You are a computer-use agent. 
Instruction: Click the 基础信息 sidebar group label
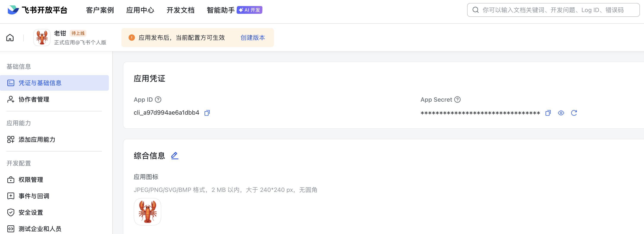tap(19, 66)
